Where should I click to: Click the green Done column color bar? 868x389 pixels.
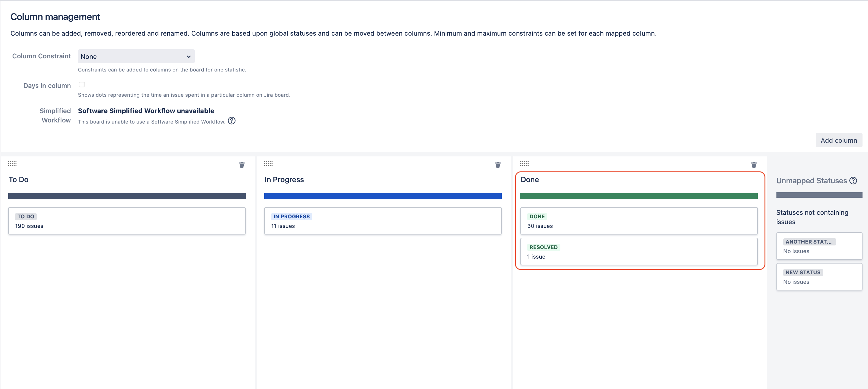click(x=639, y=196)
